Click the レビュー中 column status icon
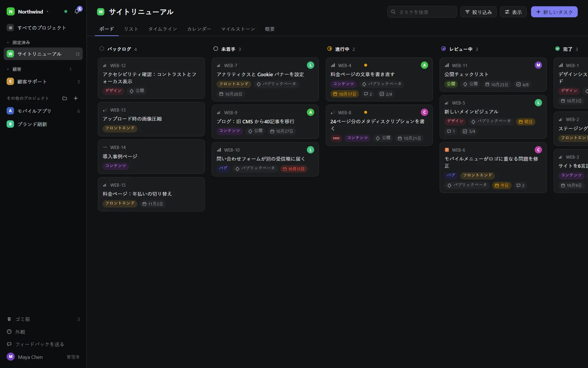Viewport: 588px width, 368px height. point(444,49)
